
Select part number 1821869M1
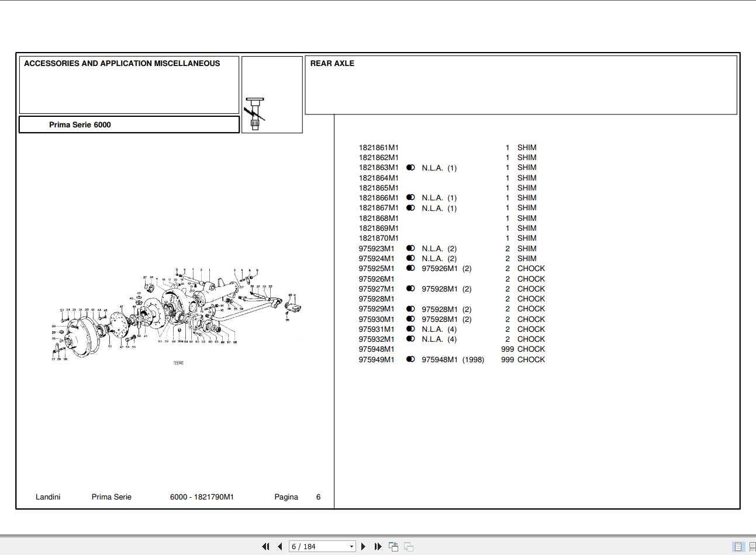[379, 228]
